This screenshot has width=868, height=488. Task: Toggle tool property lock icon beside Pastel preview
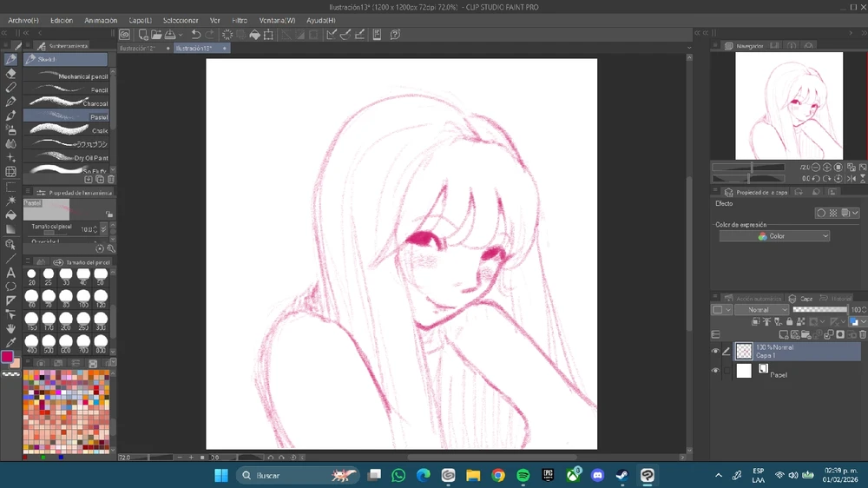(109, 214)
